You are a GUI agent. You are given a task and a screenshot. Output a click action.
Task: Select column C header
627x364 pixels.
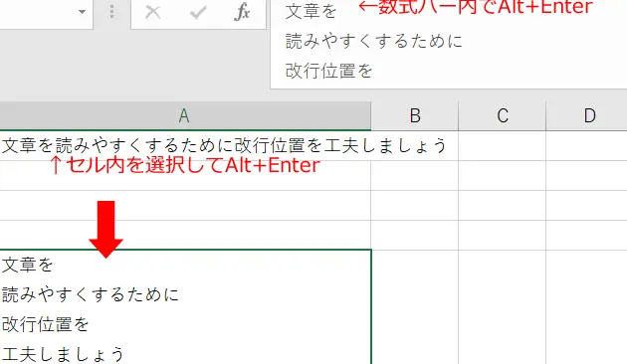point(503,116)
